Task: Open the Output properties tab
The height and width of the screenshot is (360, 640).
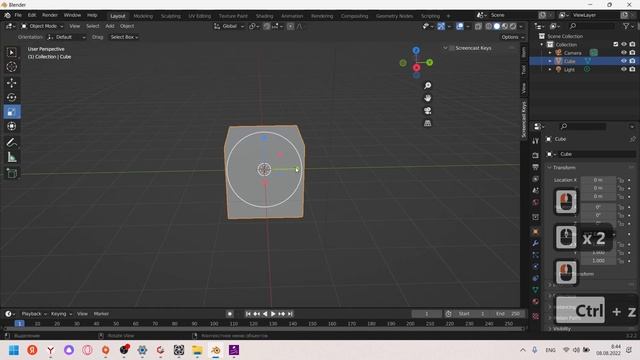Action: (x=535, y=167)
